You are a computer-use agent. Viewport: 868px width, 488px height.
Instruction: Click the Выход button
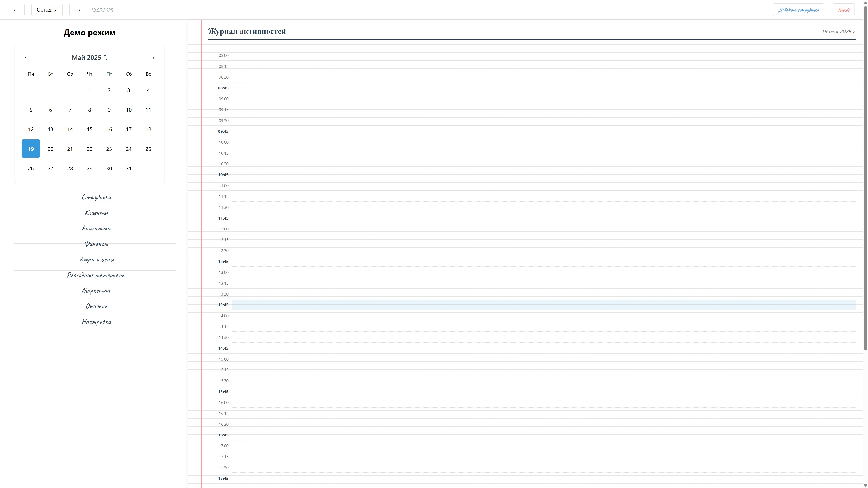pos(843,10)
